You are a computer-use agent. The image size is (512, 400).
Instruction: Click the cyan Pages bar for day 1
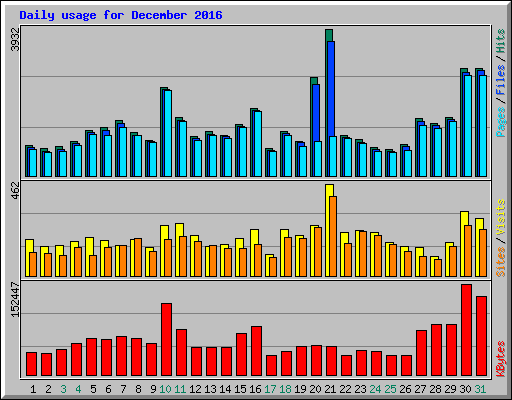tap(33, 163)
